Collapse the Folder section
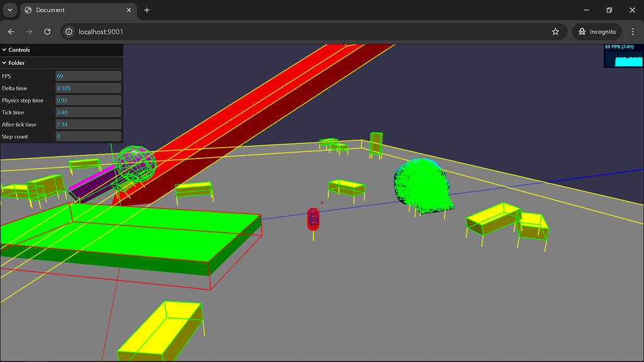Screen dimensions: 644x362 click(x=16, y=63)
